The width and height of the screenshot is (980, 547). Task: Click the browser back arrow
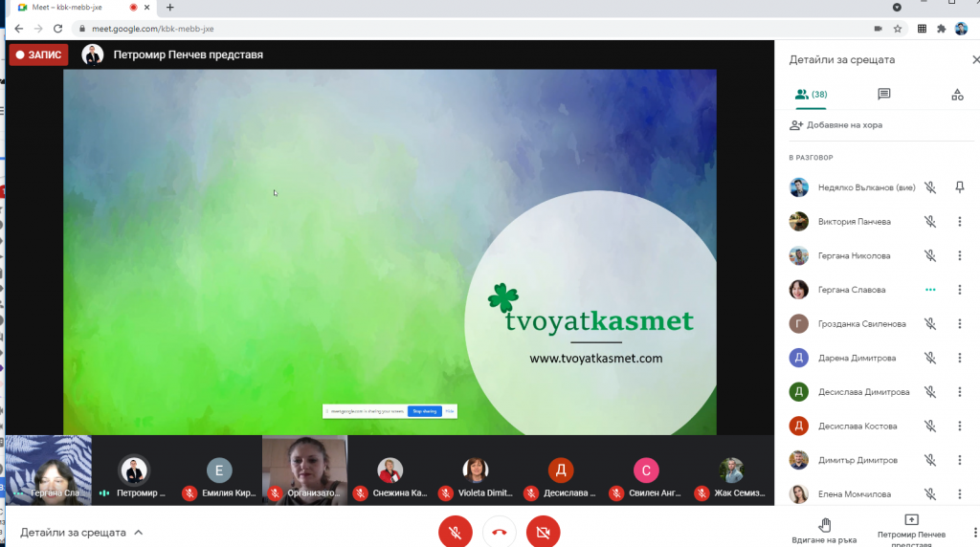pos(19,29)
